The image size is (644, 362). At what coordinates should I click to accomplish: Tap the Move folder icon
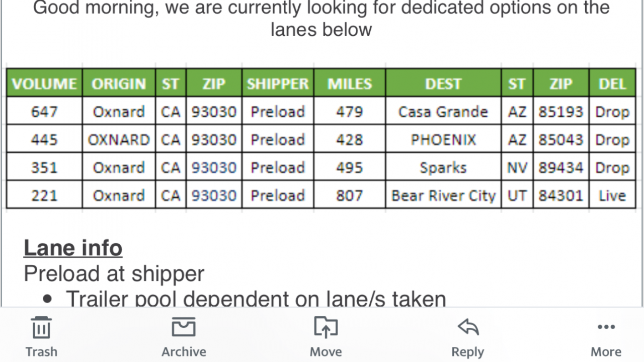tap(326, 327)
